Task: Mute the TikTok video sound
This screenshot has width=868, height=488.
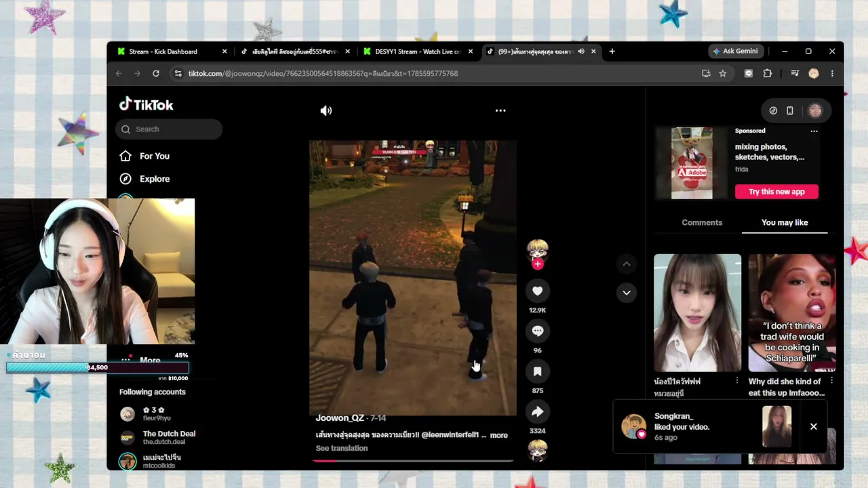Action: 326,110
